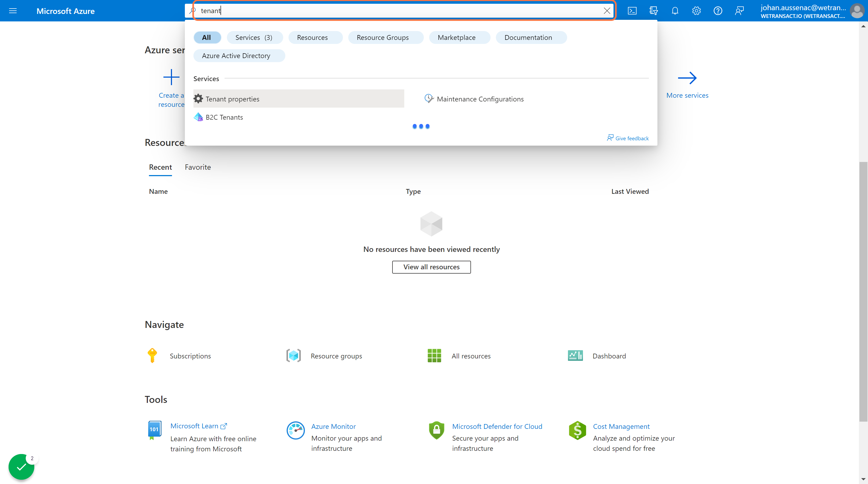Viewport: 868px width, 484px height.
Task: Click the search magnifier icon
Action: [x=193, y=10]
